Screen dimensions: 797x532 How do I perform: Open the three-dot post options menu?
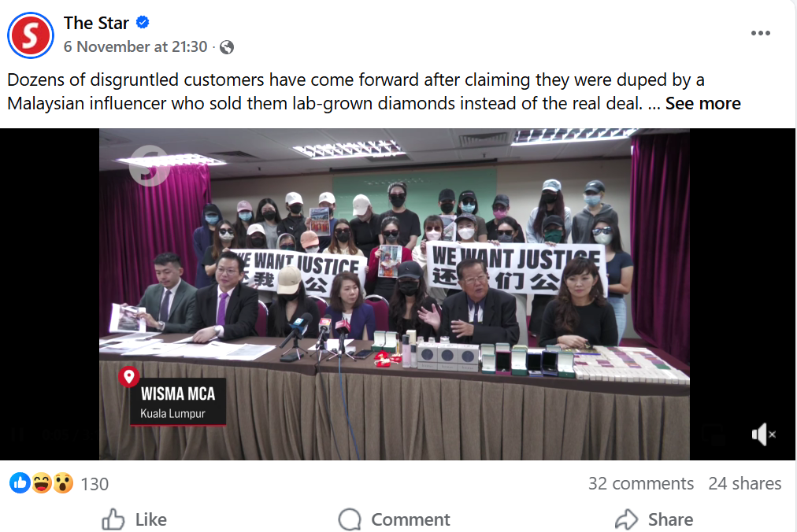(x=761, y=33)
